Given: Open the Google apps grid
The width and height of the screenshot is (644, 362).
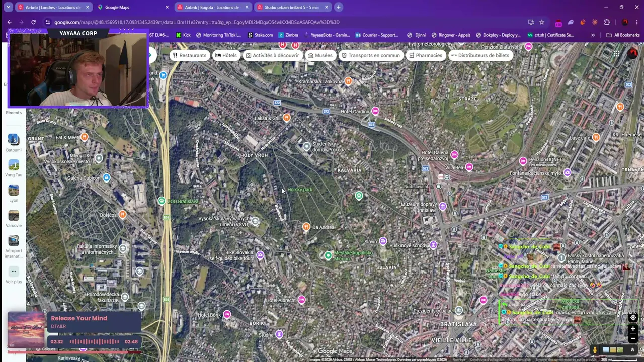Looking at the screenshot, I should [x=616, y=54].
